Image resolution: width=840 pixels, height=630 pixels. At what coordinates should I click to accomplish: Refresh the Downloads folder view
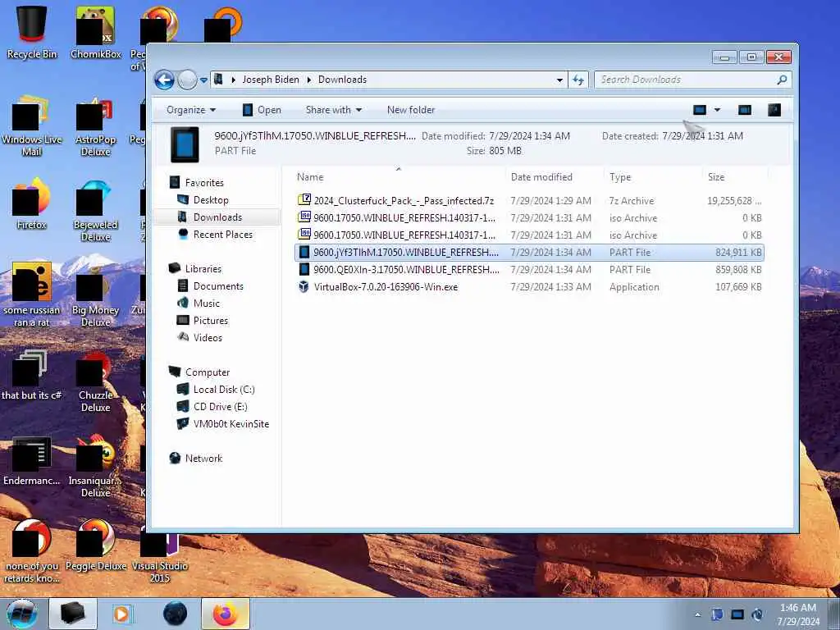tap(578, 80)
